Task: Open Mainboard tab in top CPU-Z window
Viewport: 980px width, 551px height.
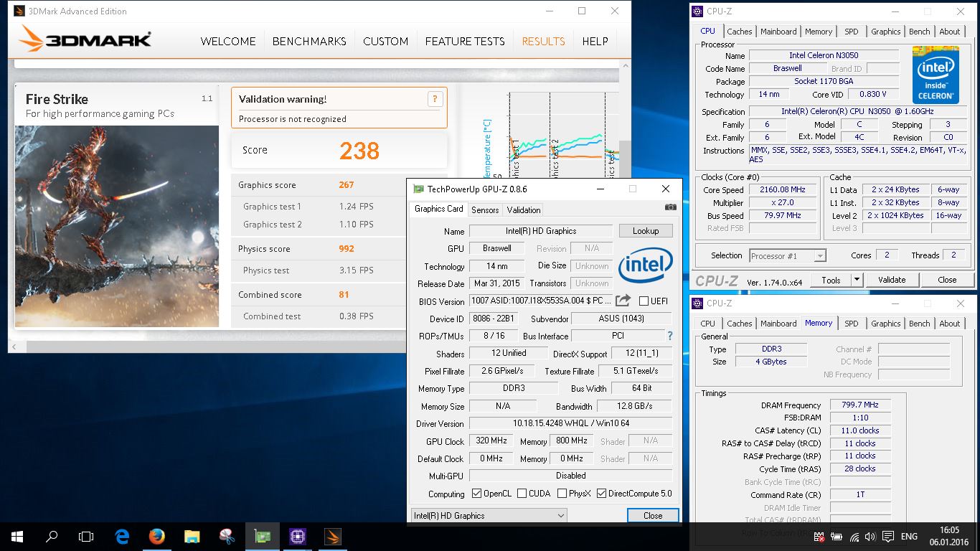Action: (x=778, y=32)
